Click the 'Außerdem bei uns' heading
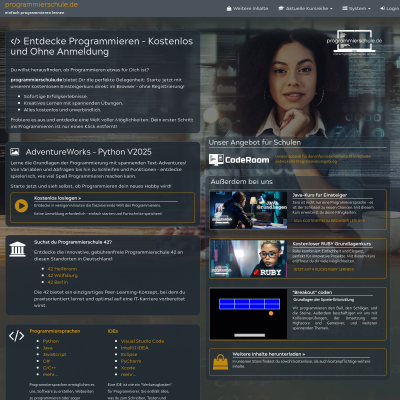The width and height of the screenshot is (400, 400). pyautogui.click(x=242, y=182)
